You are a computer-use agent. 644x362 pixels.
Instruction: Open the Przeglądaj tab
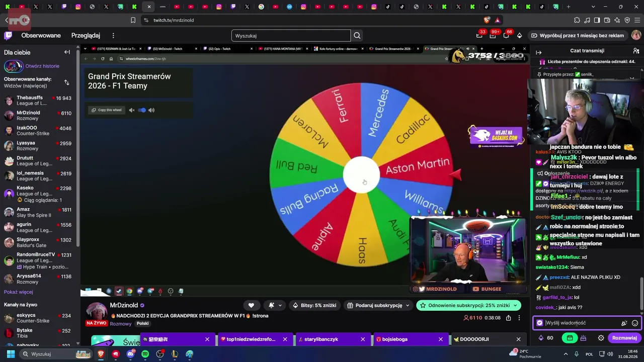tap(86, 36)
